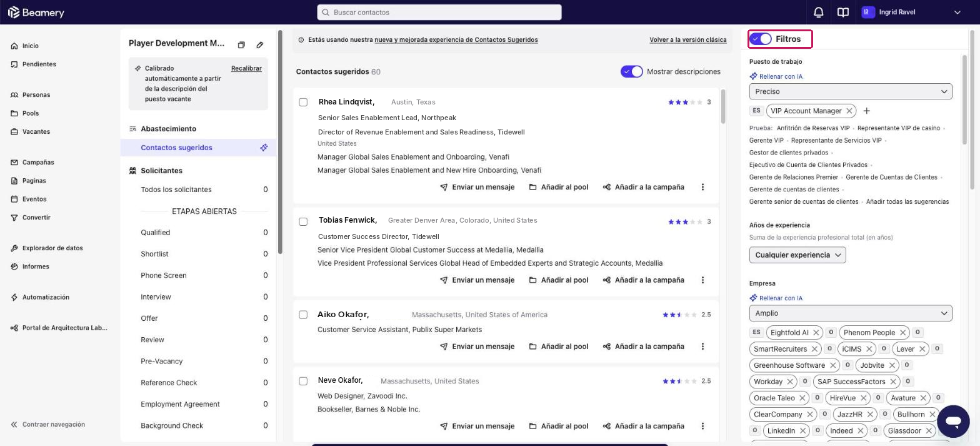Image resolution: width=980 pixels, height=446 pixels.
Task: Select the Shortlist stage
Action: (204, 254)
